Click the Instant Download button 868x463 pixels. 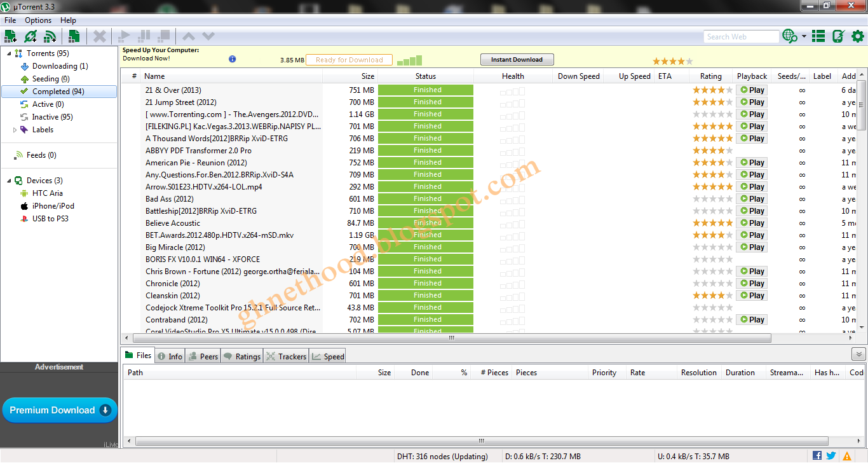[517, 60]
